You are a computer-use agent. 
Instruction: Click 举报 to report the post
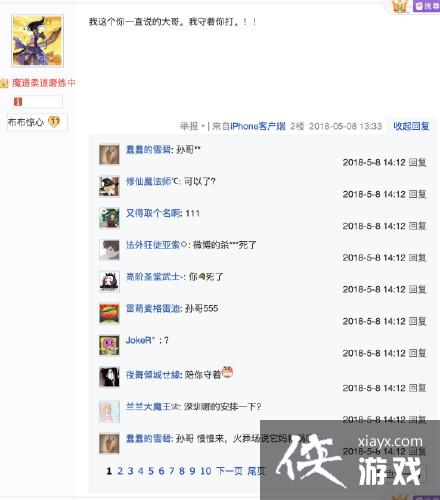click(x=189, y=126)
